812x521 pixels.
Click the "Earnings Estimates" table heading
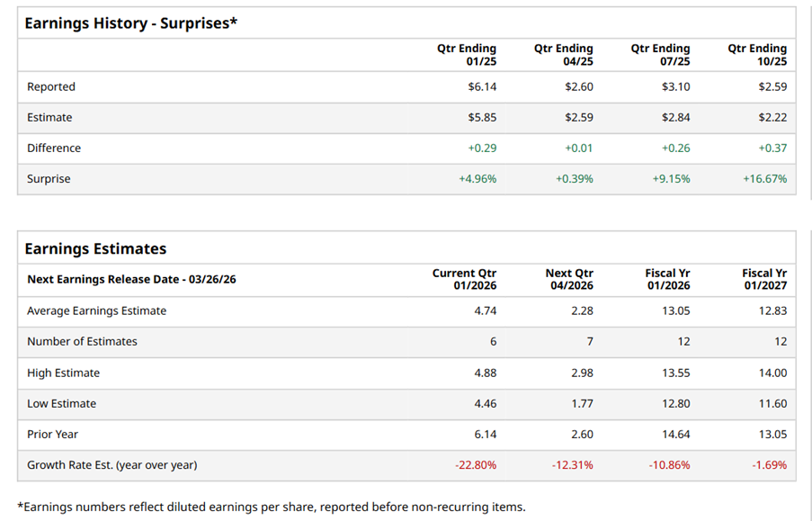pyautogui.click(x=95, y=248)
